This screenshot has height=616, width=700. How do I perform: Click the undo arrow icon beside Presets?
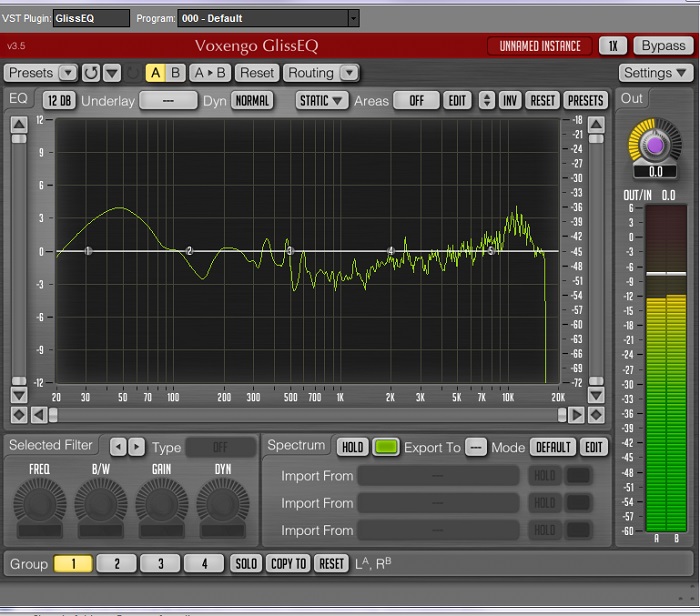(x=91, y=73)
